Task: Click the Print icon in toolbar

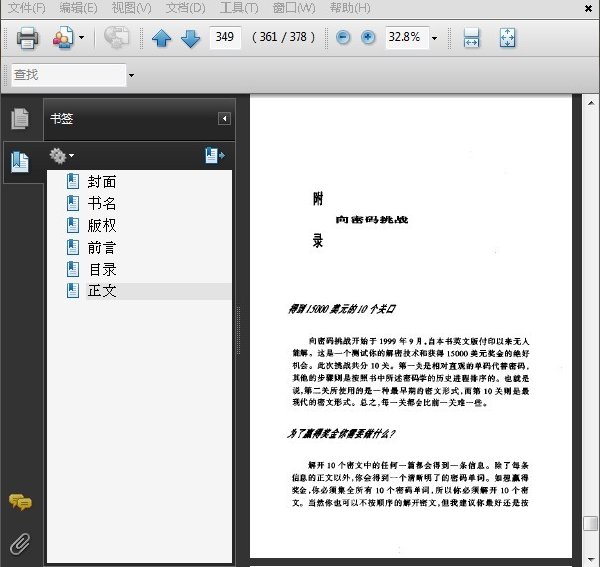Action: click(x=27, y=37)
